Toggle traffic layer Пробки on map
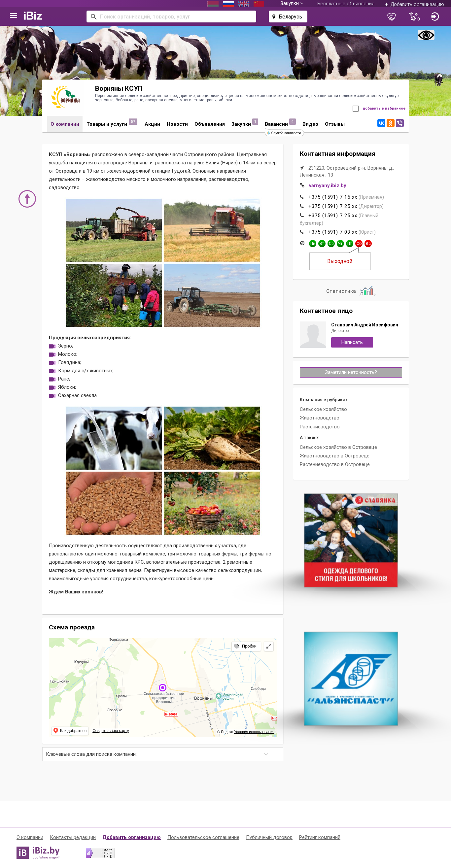The height and width of the screenshot is (868, 451). 246,646
